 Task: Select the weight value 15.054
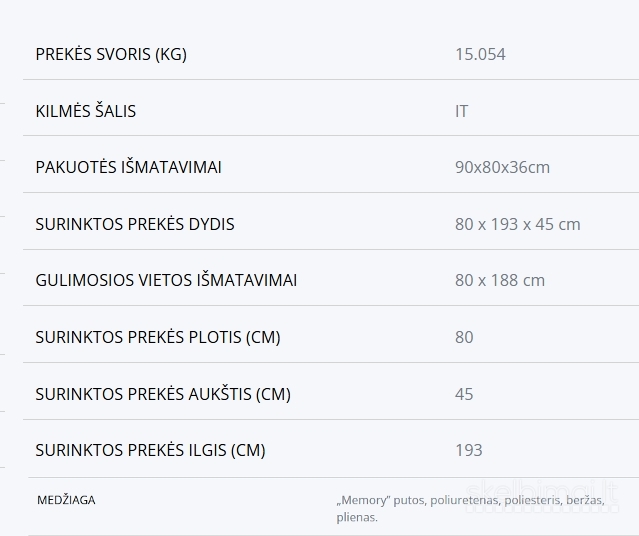click(480, 54)
